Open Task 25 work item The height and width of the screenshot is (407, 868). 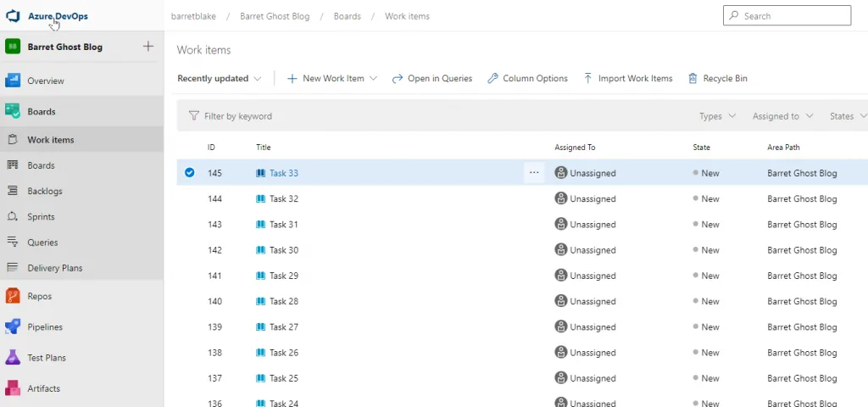coord(284,378)
